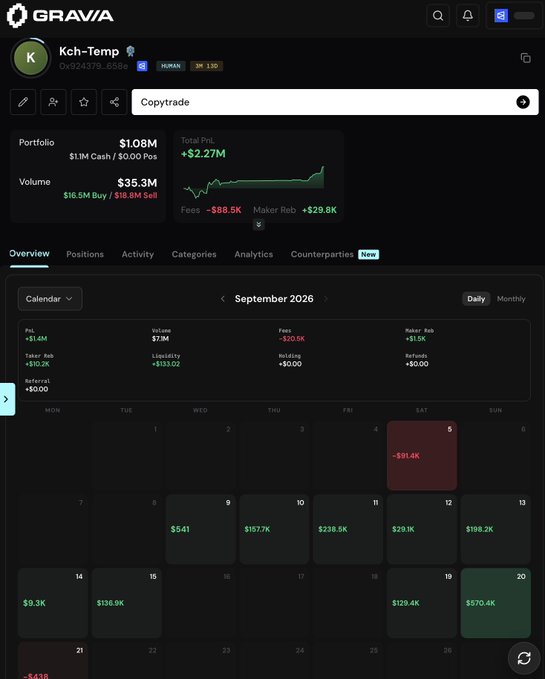The width and height of the screenshot is (545, 679).
Task: Click the Copytrade button
Action: 335,102
